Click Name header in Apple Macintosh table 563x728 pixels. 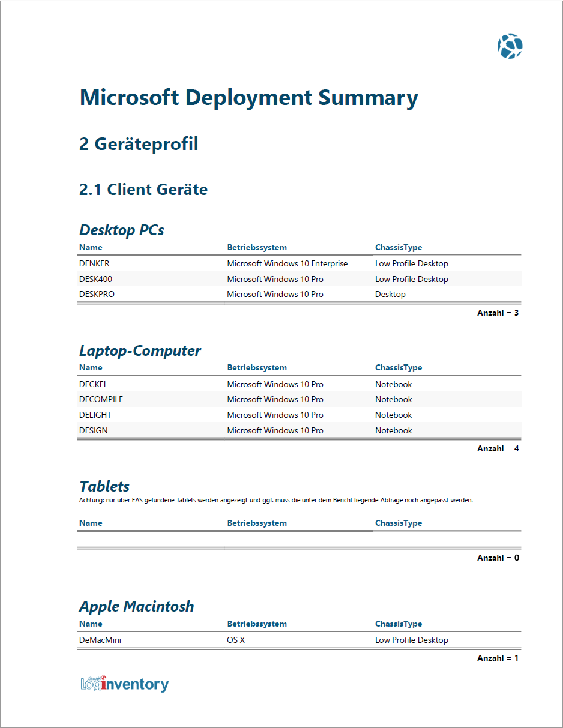(91, 624)
